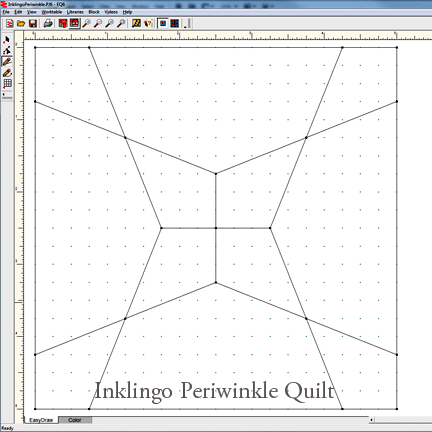This screenshot has height=432, width=432.
Task: Click the yellow Dynamic Help icon
Action: tap(136, 23)
